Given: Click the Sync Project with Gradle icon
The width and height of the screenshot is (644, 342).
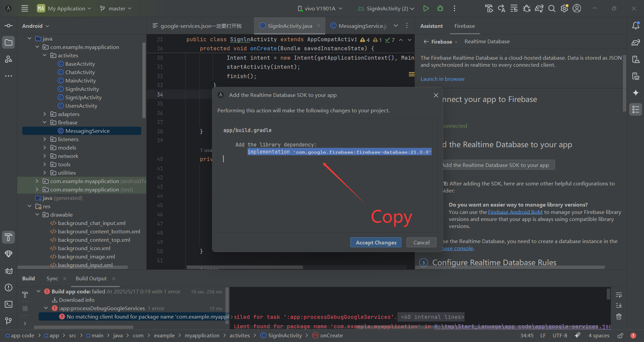Looking at the screenshot, I should coord(539,8).
